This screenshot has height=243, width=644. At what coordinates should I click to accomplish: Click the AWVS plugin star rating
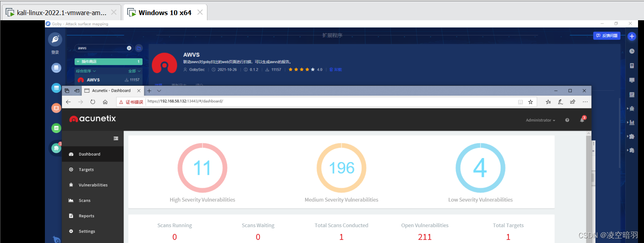302,69
